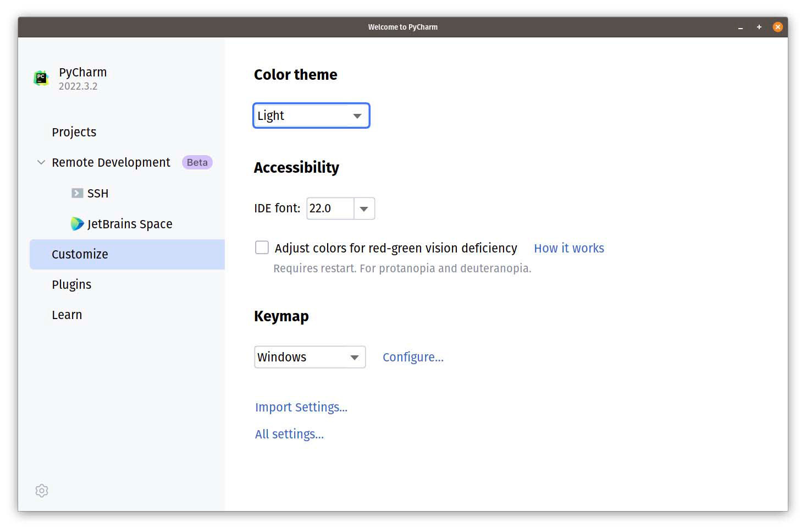Image resolution: width=812 pixels, height=527 pixels.
Task: Maximize the Welcome to PyCharm window
Action: pos(759,27)
